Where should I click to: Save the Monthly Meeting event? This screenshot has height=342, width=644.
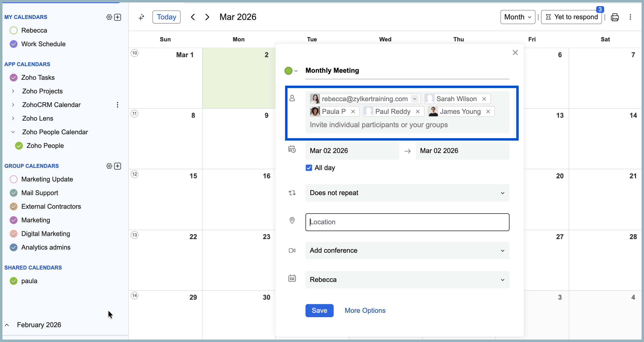coord(319,310)
